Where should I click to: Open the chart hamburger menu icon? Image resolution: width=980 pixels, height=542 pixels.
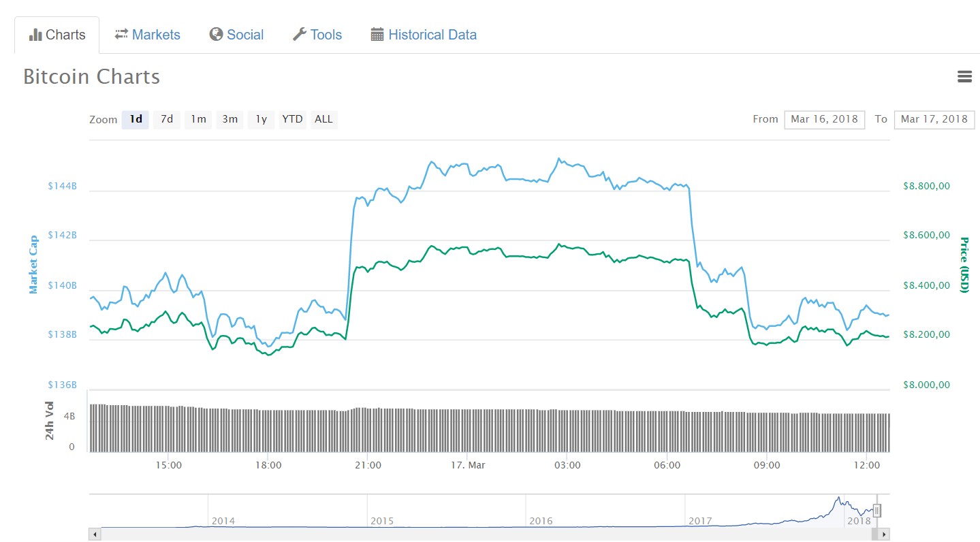[x=964, y=77]
